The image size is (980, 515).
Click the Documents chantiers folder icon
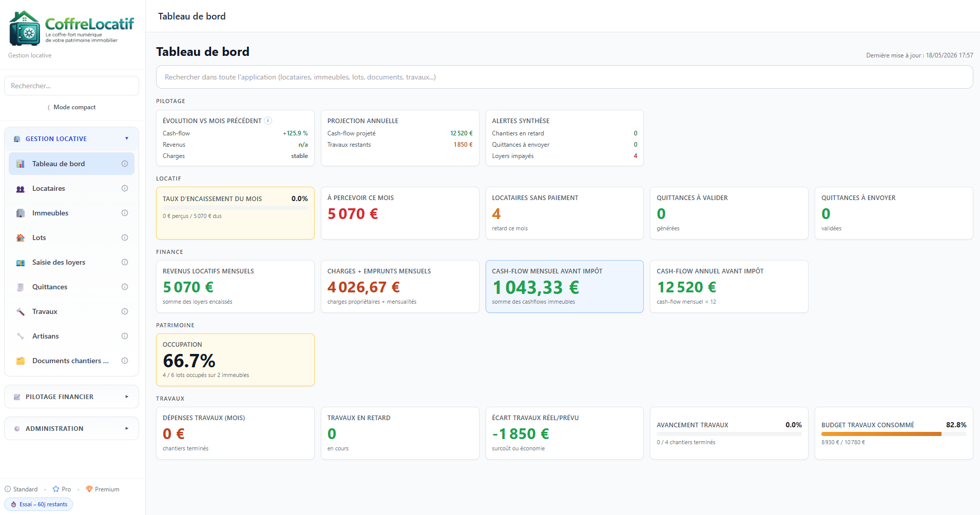click(x=21, y=361)
